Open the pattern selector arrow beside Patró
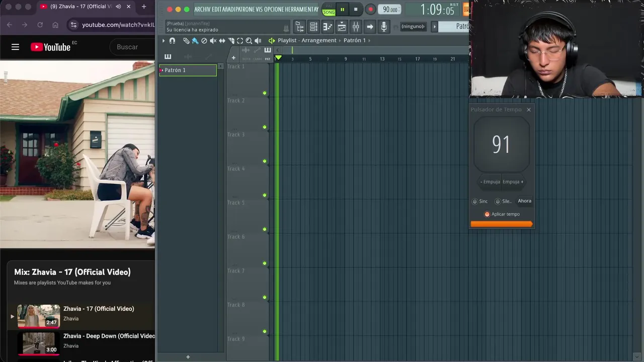The image size is (644, 362). pyautogui.click(x=435, y=27)
